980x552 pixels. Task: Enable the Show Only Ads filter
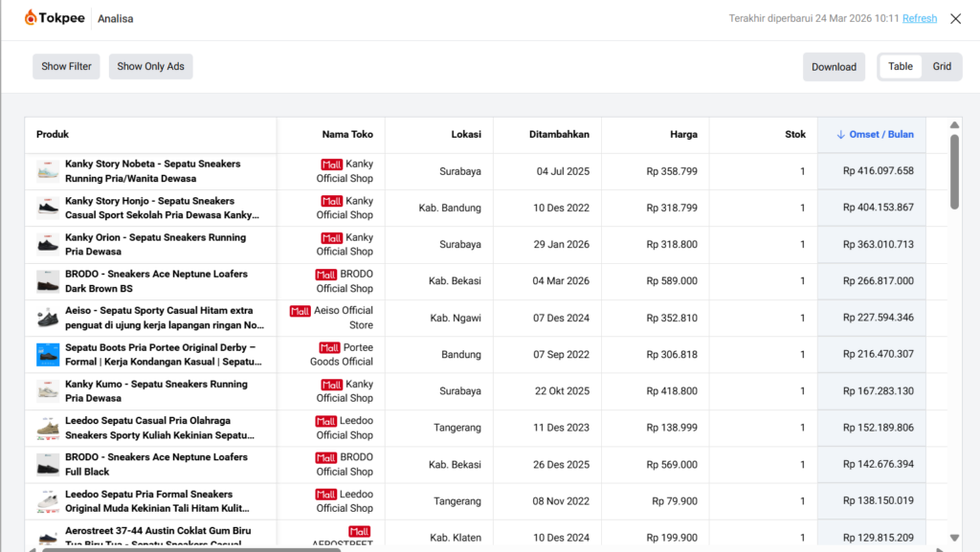pos(150,66)
